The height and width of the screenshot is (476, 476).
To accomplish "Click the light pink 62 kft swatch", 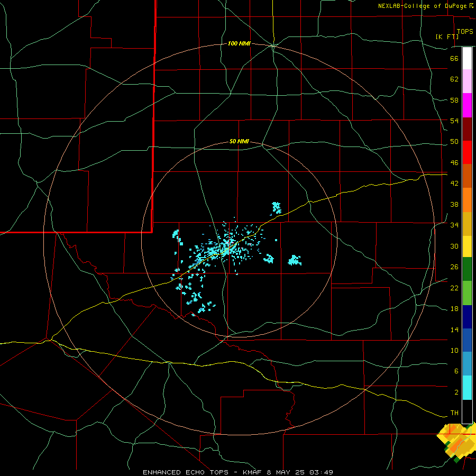I will [467, 81].
